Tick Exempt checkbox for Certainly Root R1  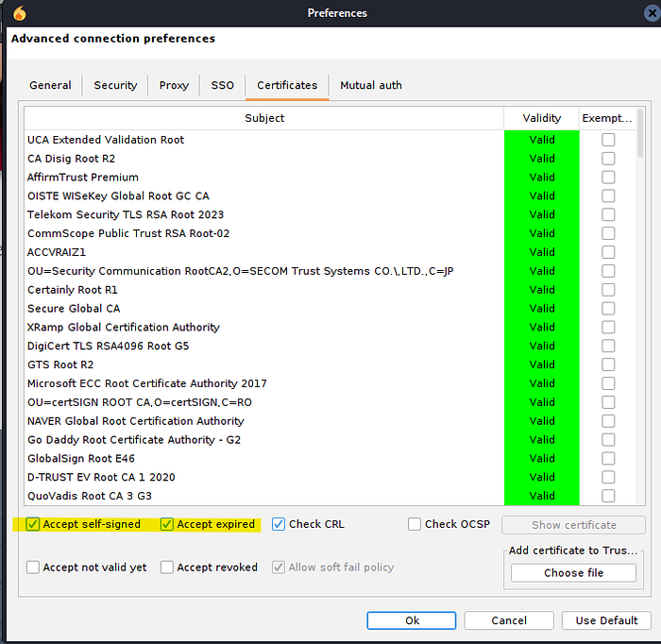pos(608,290)
